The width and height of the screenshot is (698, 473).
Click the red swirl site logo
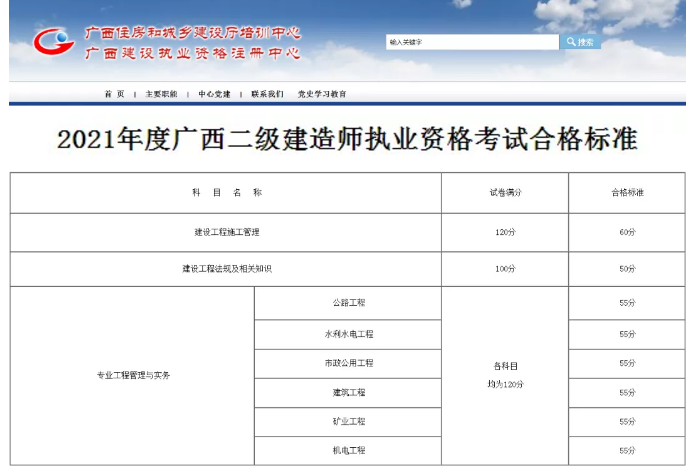[54, 42]
